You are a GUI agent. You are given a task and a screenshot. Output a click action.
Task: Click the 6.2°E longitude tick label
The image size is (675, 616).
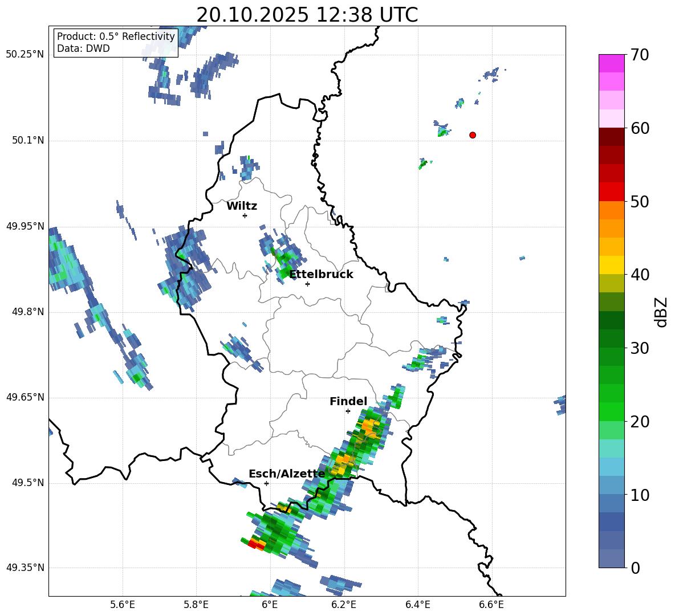(344, 605)
